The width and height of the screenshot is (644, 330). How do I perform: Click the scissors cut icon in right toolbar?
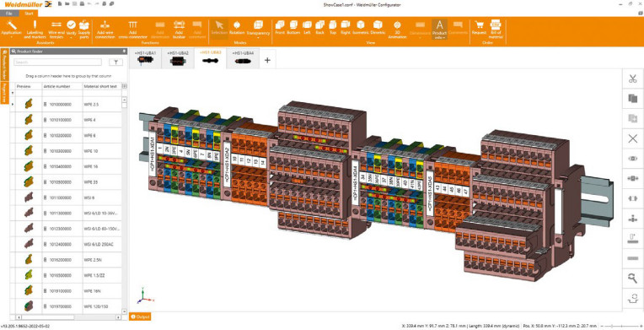tap(632, 79)
